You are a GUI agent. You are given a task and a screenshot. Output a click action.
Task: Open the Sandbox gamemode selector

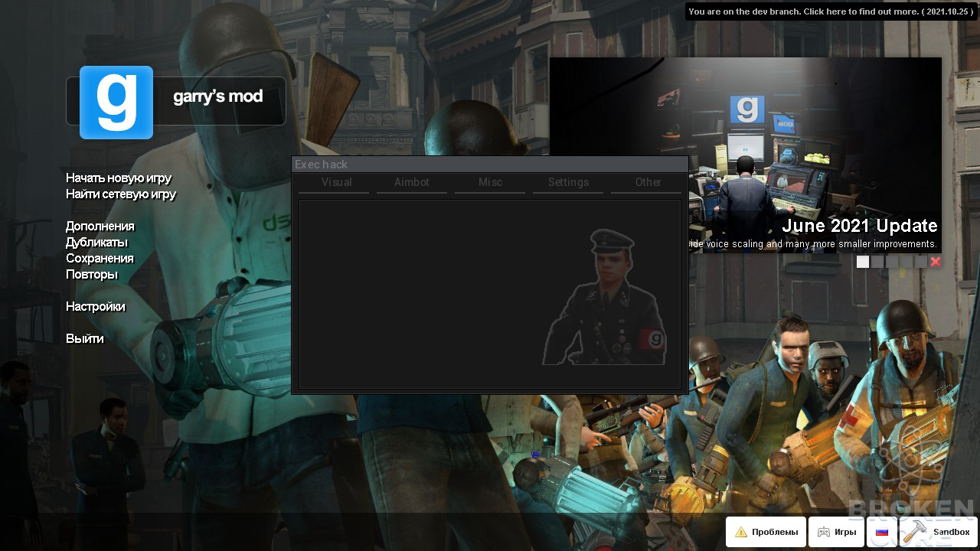click(x=938, y=532)
